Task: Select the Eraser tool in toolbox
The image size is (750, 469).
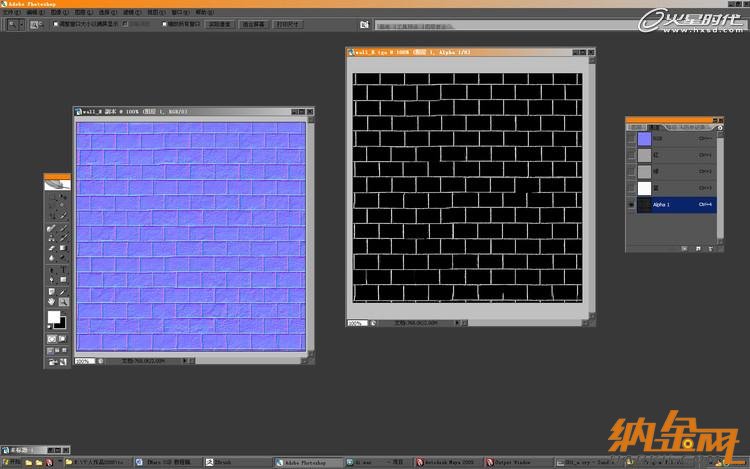Action: click(51, 249)
